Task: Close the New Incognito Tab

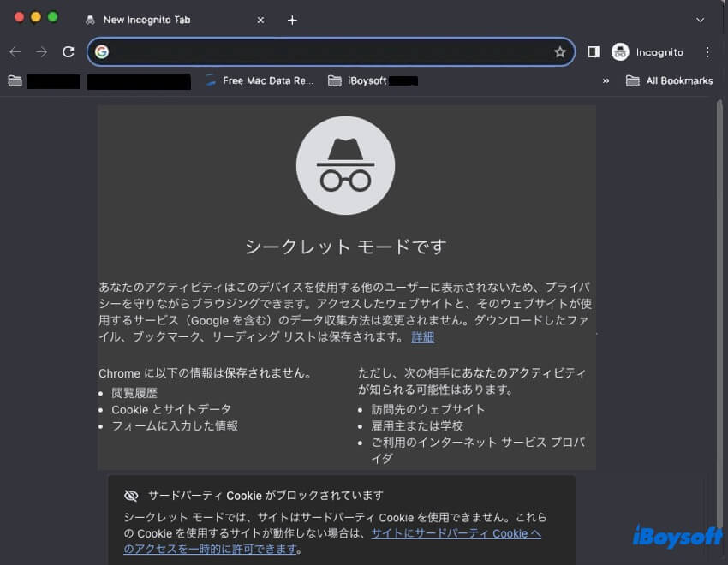Action: [x=261, y=20]
